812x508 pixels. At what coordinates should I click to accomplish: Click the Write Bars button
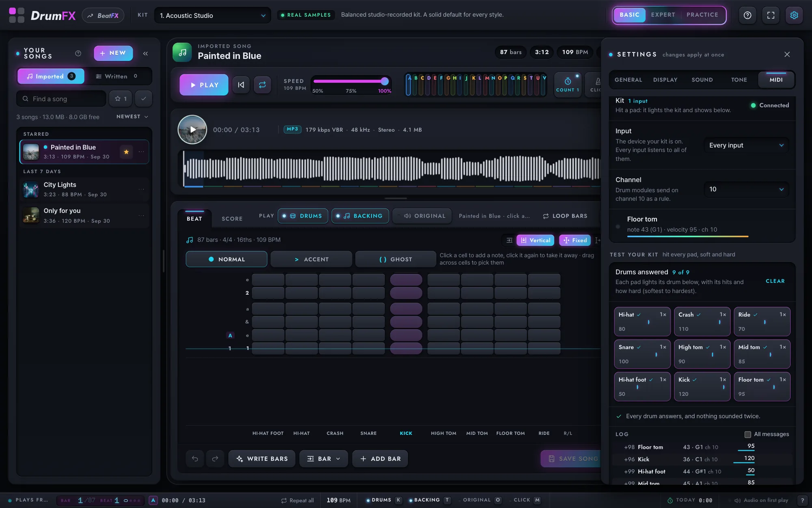(x=262, y=459)
